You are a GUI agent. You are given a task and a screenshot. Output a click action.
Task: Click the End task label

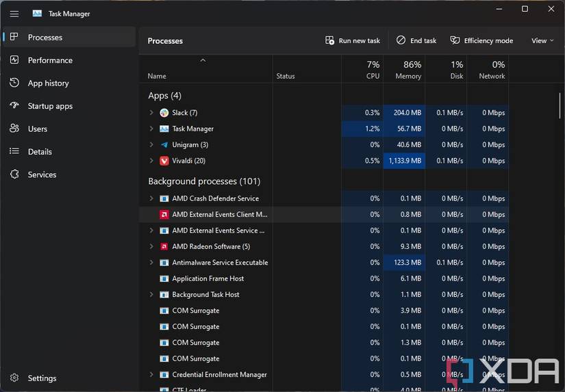point(423,40)
